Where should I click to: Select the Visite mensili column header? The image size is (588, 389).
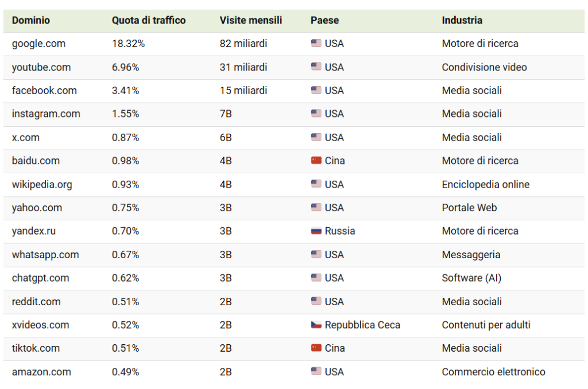tap(250, 20)
